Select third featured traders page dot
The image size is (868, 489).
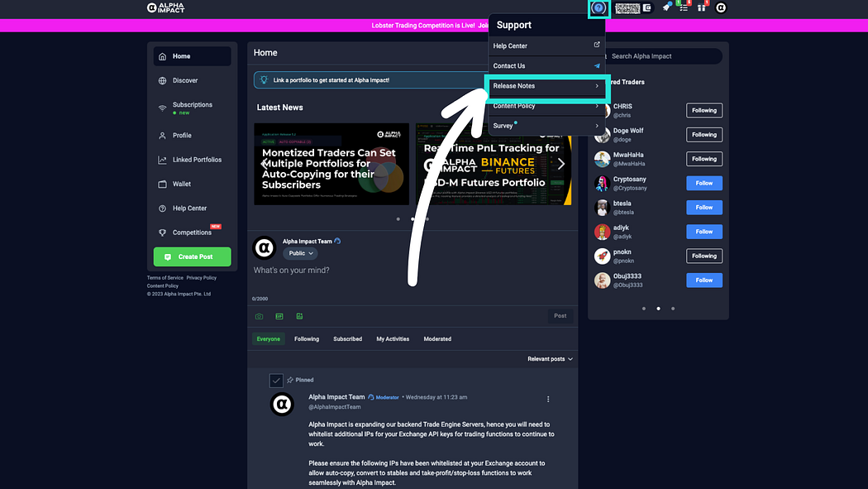point(673,309)
